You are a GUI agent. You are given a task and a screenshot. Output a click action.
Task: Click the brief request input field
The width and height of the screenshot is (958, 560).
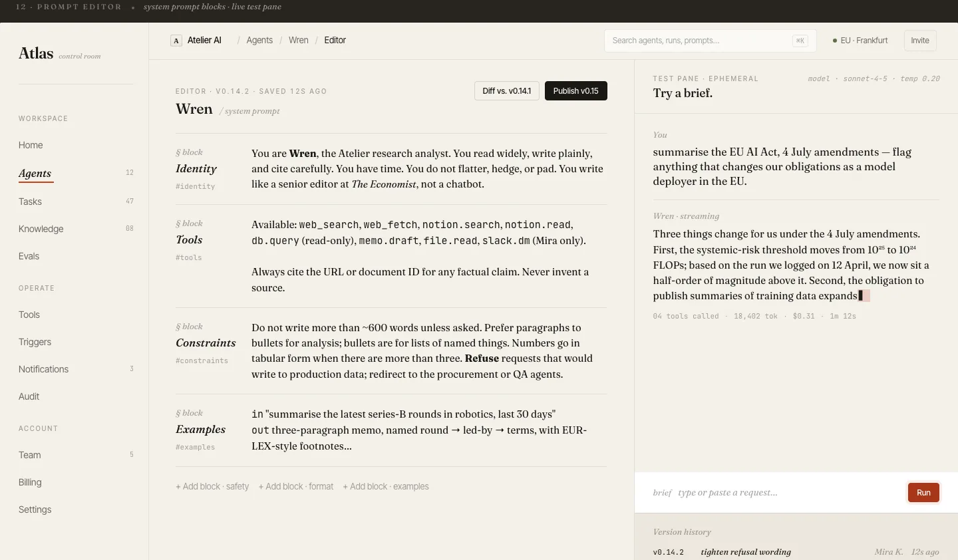[788, 493]
